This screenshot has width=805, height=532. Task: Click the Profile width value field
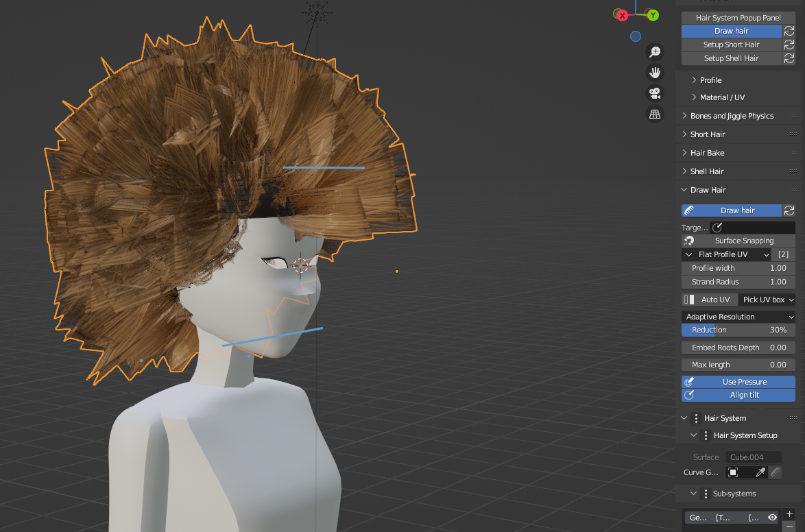click(x=738, y=268)
